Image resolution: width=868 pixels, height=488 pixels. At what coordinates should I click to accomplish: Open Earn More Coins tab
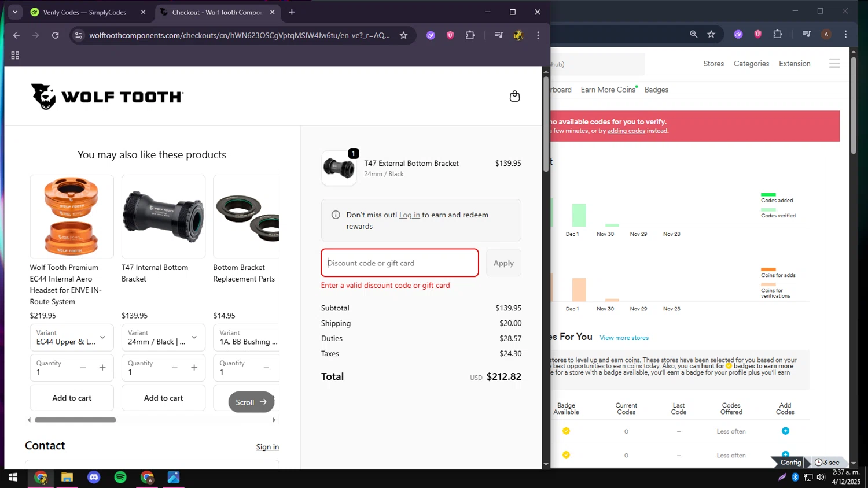tap(609, 90)
